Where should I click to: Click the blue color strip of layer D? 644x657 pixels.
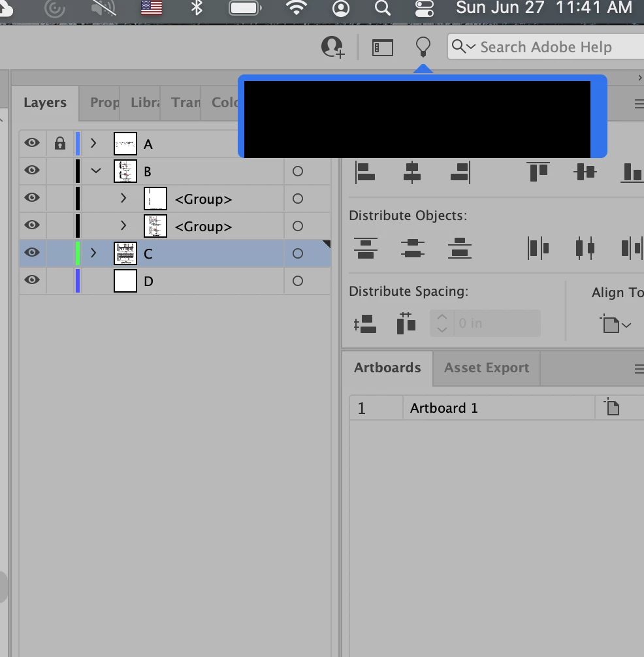pyautogui.click(x=78, y=281)
